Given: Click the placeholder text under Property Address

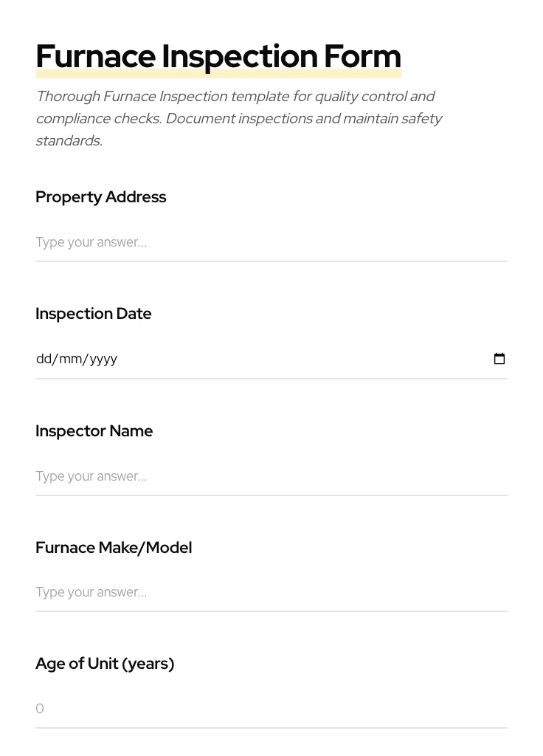Looking at the screenshot, I should point(91,242).
